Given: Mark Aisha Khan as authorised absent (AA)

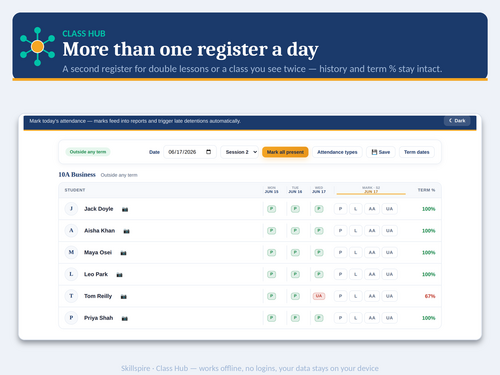Looking at the screenshot, I should point(372,231).
